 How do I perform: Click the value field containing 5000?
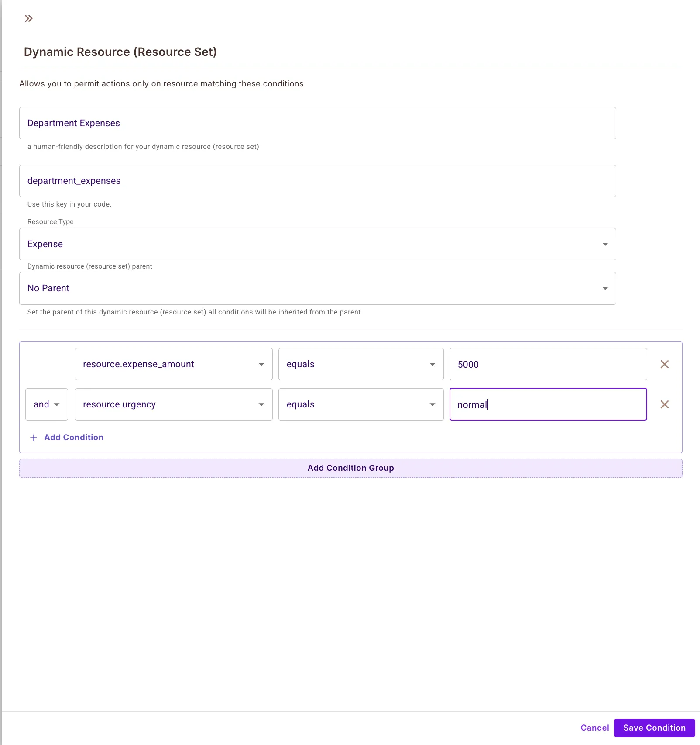548,364
